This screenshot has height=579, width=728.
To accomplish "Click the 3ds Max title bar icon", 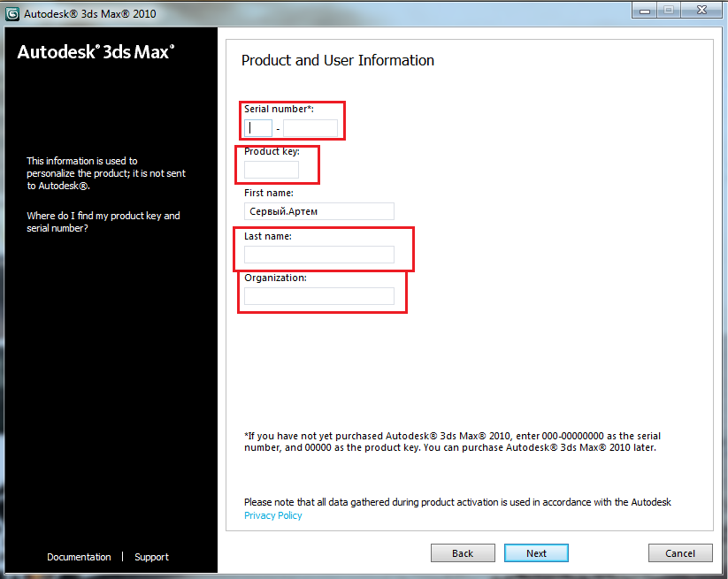I will click(12, 13).
